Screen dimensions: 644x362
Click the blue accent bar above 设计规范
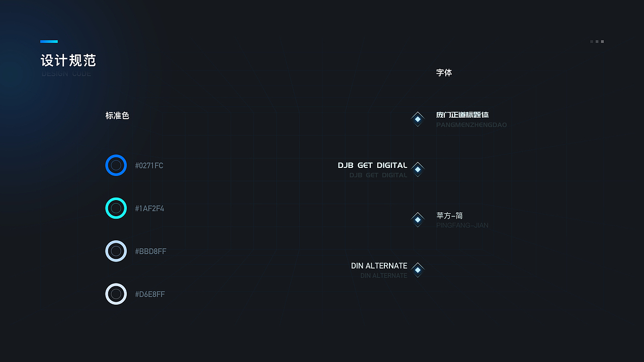49,42
